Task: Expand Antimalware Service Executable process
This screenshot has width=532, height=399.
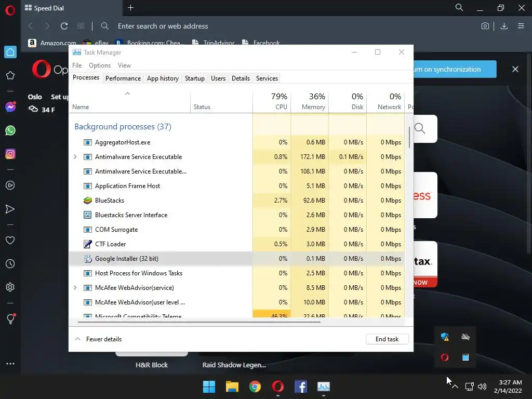Action: (75, 157)
